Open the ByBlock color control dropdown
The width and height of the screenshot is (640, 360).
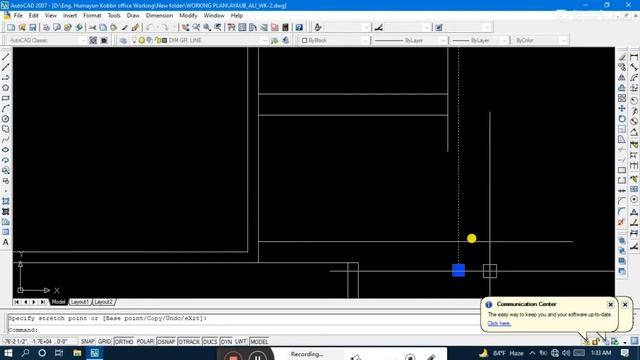pyautogui.click(x=365, y=40)
